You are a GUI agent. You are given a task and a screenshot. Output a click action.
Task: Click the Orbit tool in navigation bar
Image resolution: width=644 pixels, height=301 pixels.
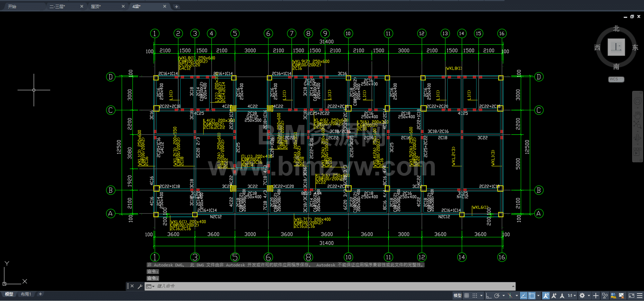(x=637, y=138)
